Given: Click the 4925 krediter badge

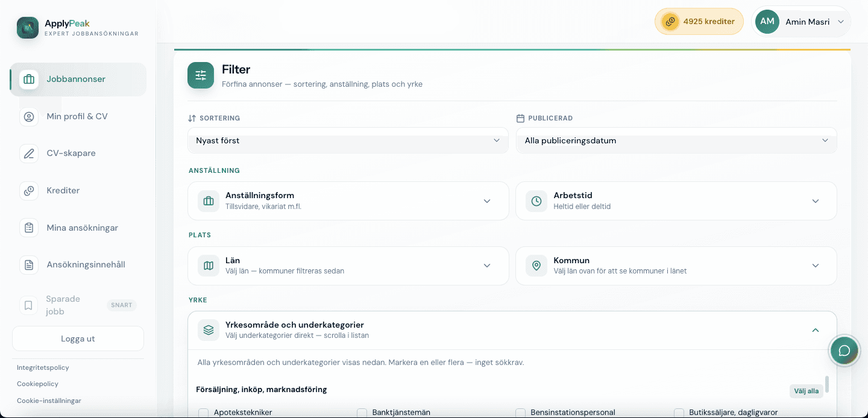Looking at the screenshot, I should pyautogui.click(x=699, y=22).
